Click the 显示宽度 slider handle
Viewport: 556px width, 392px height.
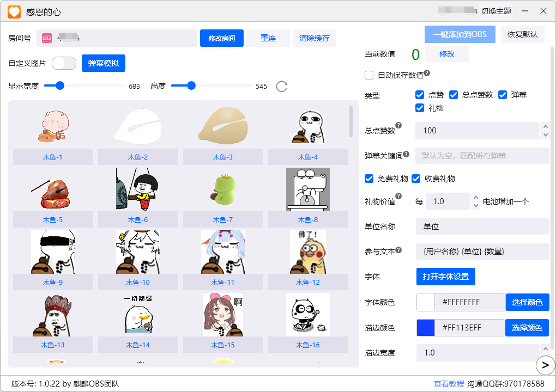(x=60, y=85)
